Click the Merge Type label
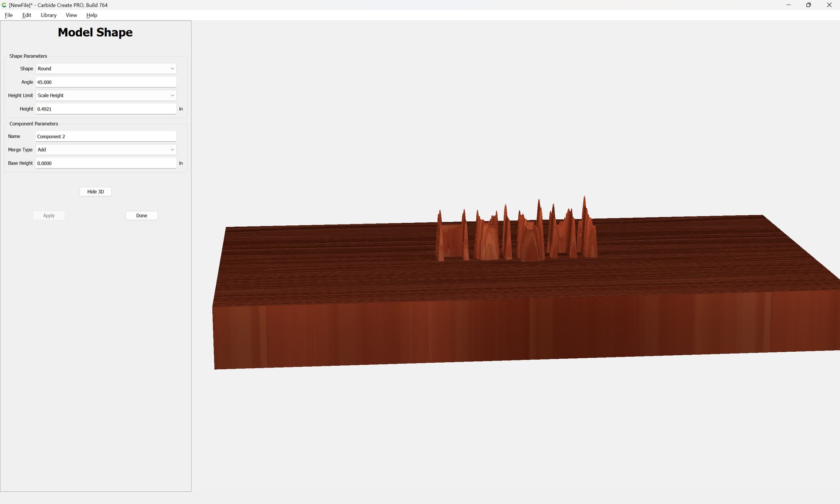 point(20,150)
